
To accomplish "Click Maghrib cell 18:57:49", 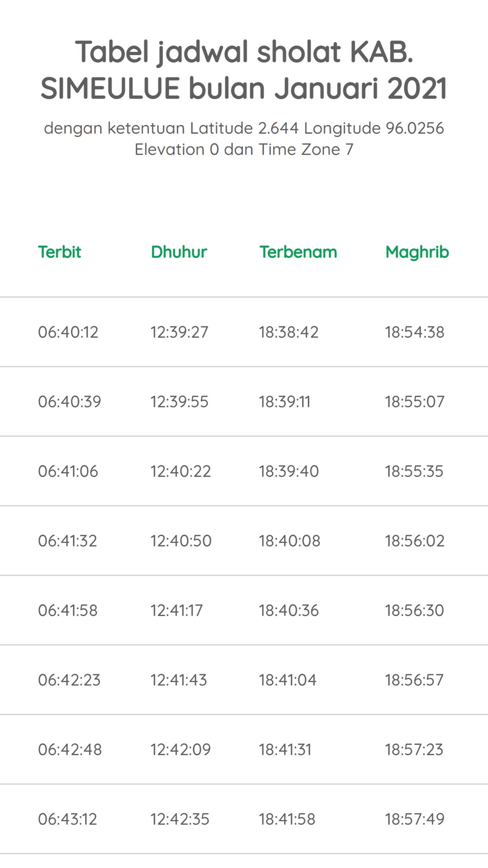I will point(414,819).
